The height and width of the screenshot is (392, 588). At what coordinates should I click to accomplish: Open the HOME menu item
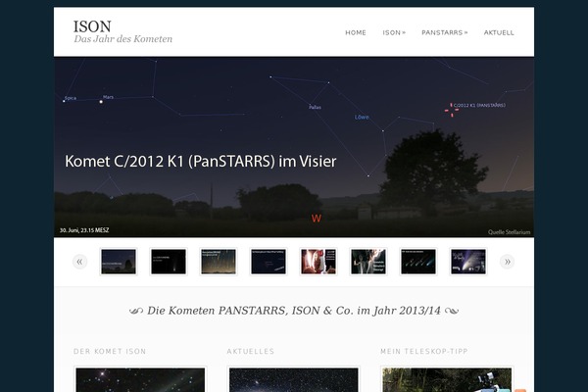(x=356, y=32)
